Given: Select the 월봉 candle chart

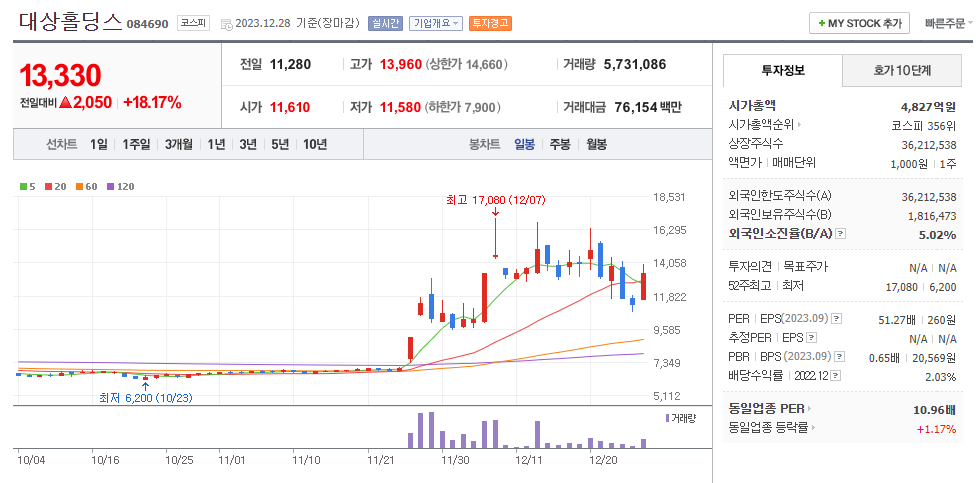Looking at the screenshot, I should [596, 144].
